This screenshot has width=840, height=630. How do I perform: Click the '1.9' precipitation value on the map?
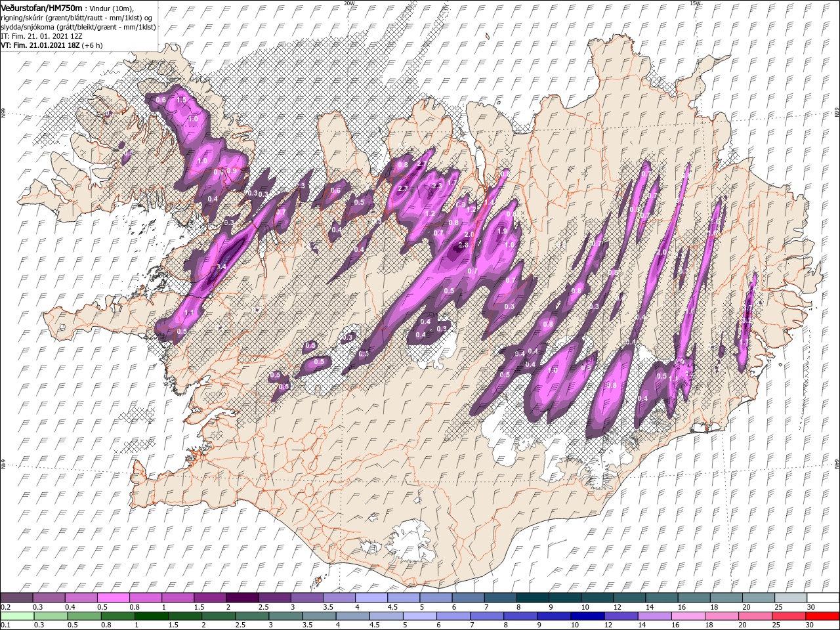click(503, 231)
